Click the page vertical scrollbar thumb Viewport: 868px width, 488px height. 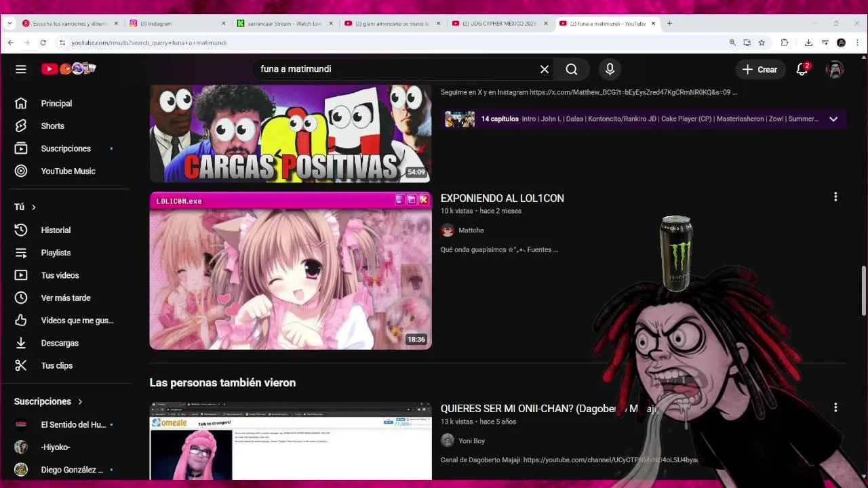[863, 290]
